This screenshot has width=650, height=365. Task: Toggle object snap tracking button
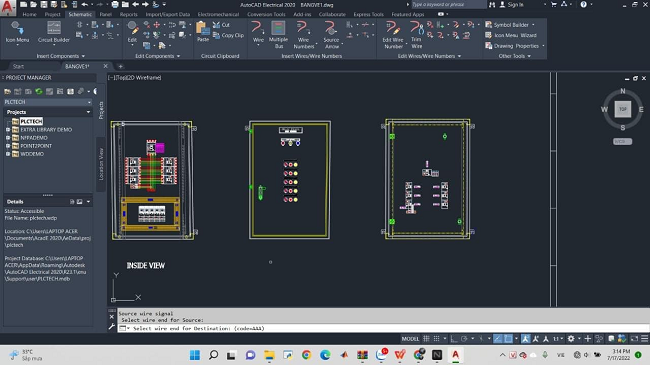(498, 339)
